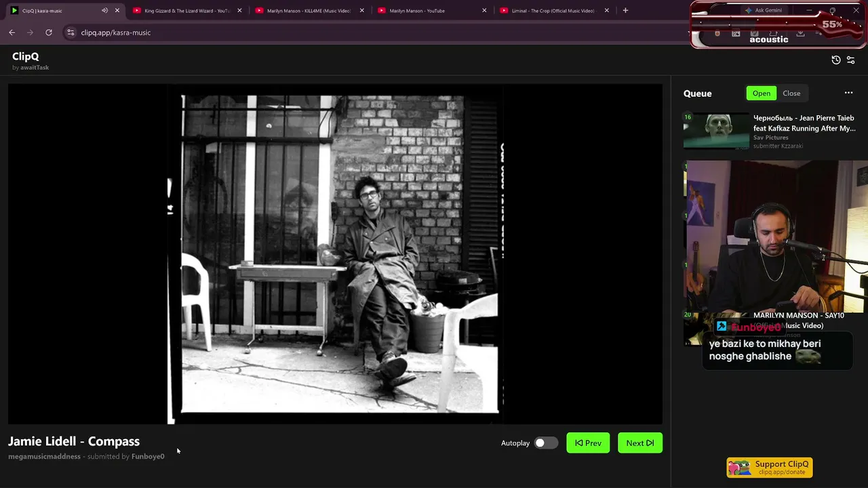Viewport: 868px width, 488px height.
Task: Close the Marilyn Manson - YouTube tab
Action: [484, 11]
